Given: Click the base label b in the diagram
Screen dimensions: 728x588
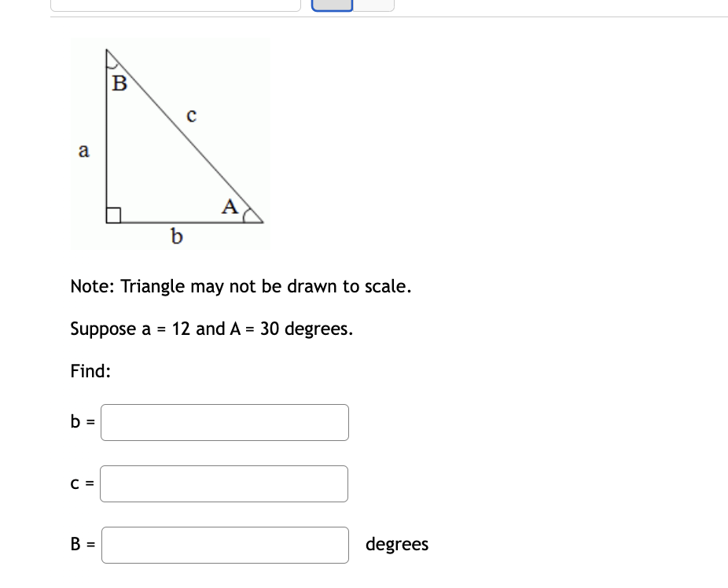Looking at the screenshot, I should coord(176,237).
